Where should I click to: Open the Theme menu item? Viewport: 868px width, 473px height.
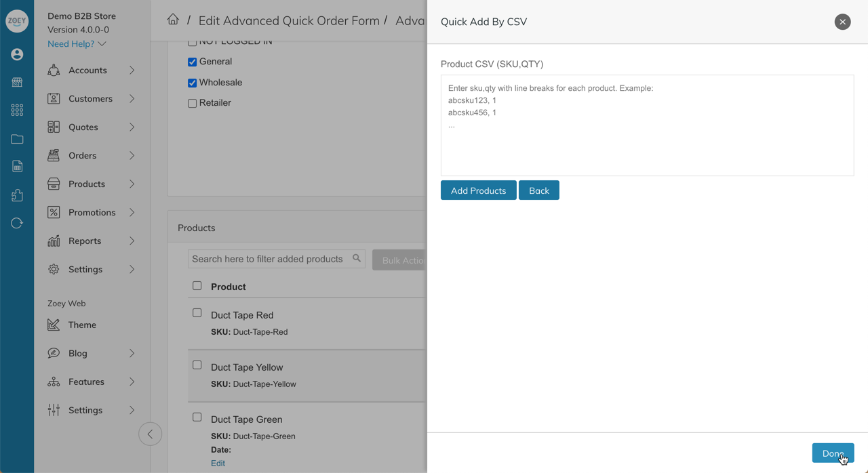click(x=82, y=325)
